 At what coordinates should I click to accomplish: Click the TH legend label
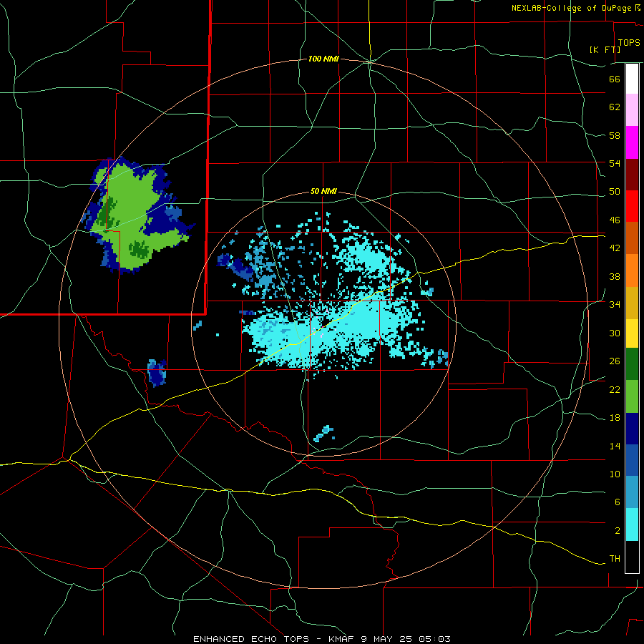pos(615,559)
